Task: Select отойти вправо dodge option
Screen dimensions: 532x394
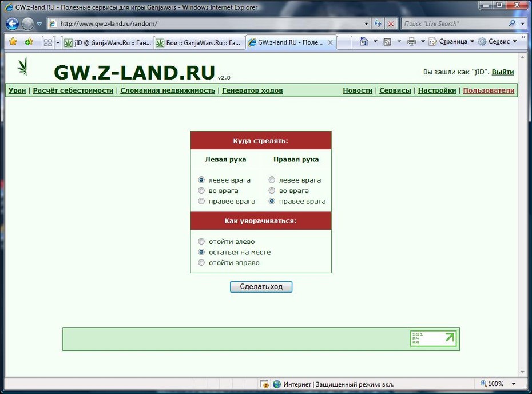Action: pyautogui.click(x=201, y=262)
